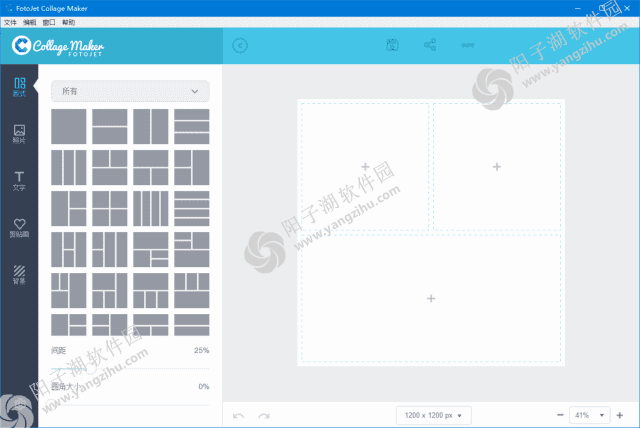Click the redo arrow icon
Screen dimensions: 640x428
coord(264,416)
